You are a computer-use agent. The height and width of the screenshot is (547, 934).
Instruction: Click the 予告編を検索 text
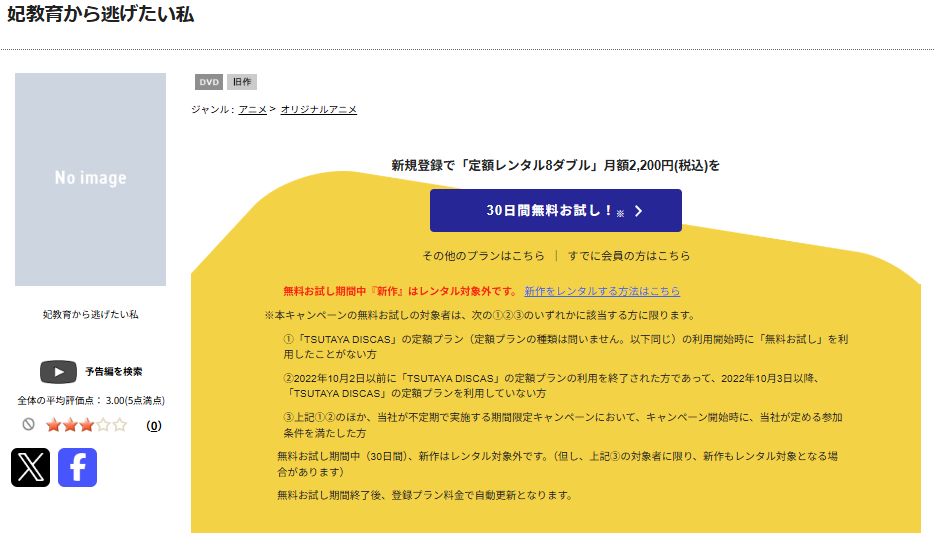[114, 372]
